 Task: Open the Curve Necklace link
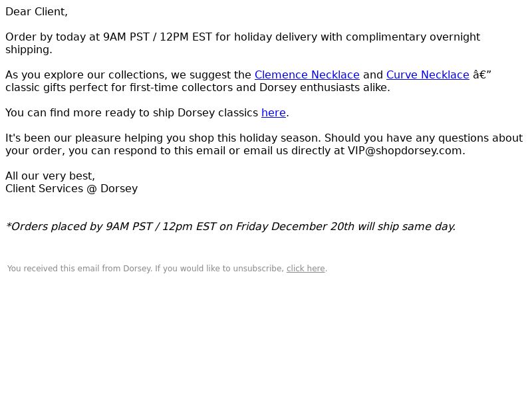click(428, 74)
